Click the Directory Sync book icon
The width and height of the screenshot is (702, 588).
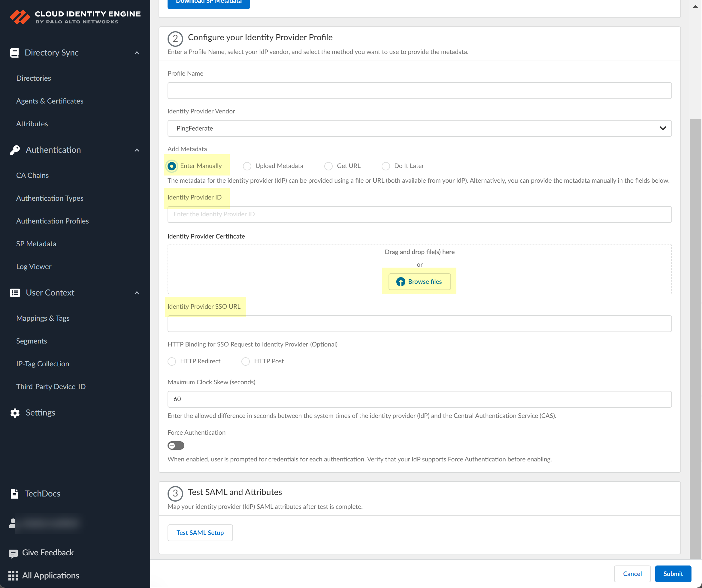14,53
